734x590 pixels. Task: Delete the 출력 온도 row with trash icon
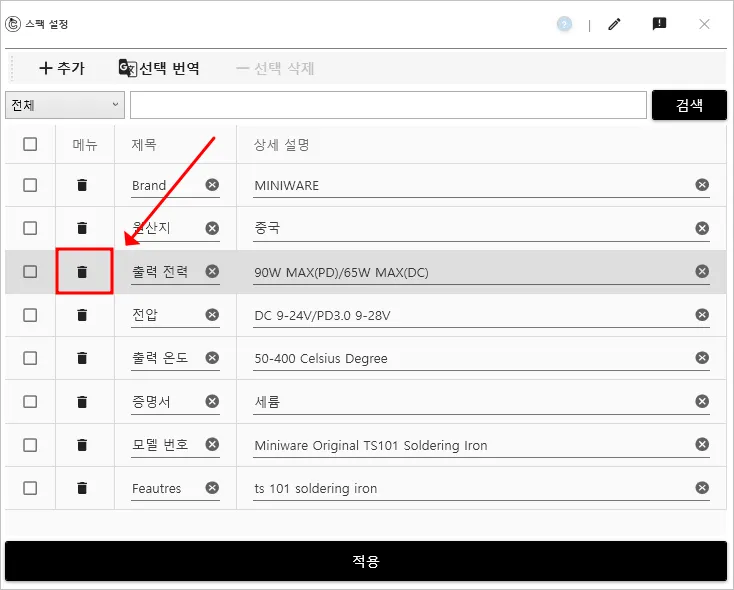(82, 358)
